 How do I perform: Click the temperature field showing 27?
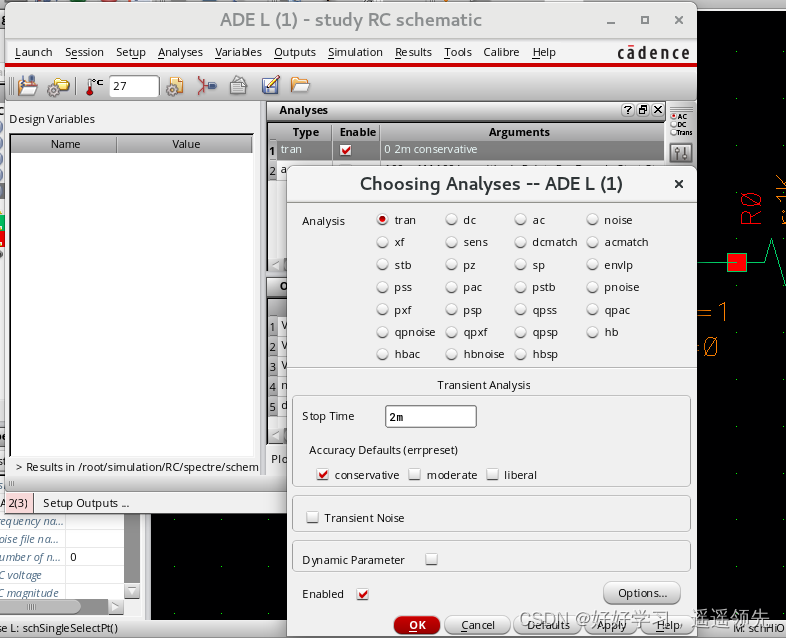[x=134, y=86]
